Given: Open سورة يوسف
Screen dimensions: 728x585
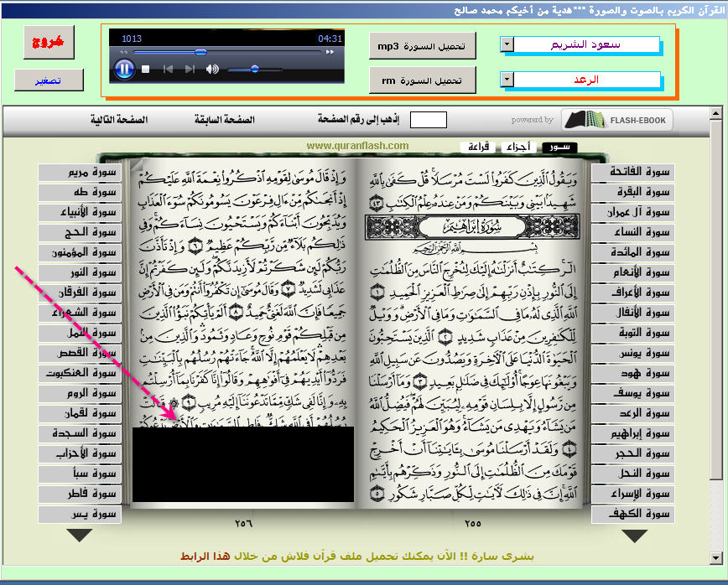Looking at the screenshot, I should coord(633,393).
